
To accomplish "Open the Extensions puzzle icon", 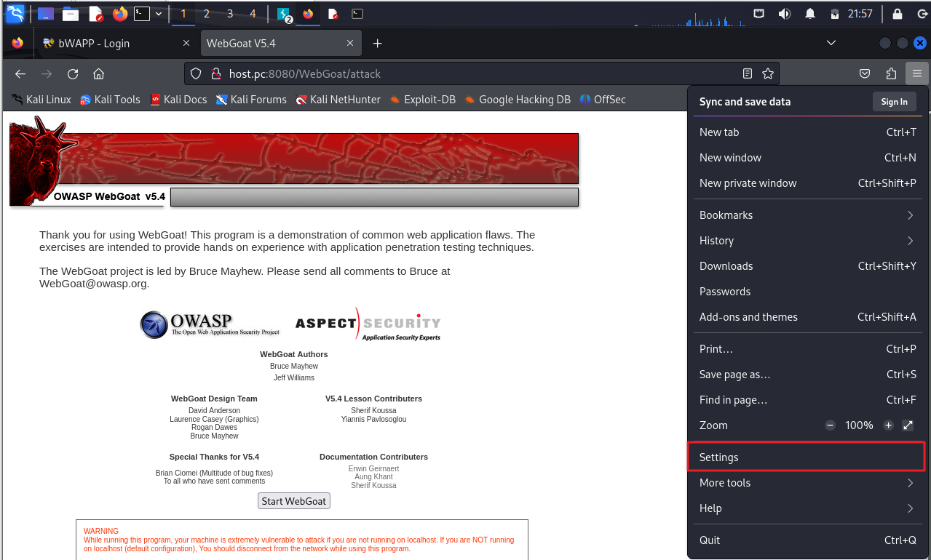I will coord(891,73).
